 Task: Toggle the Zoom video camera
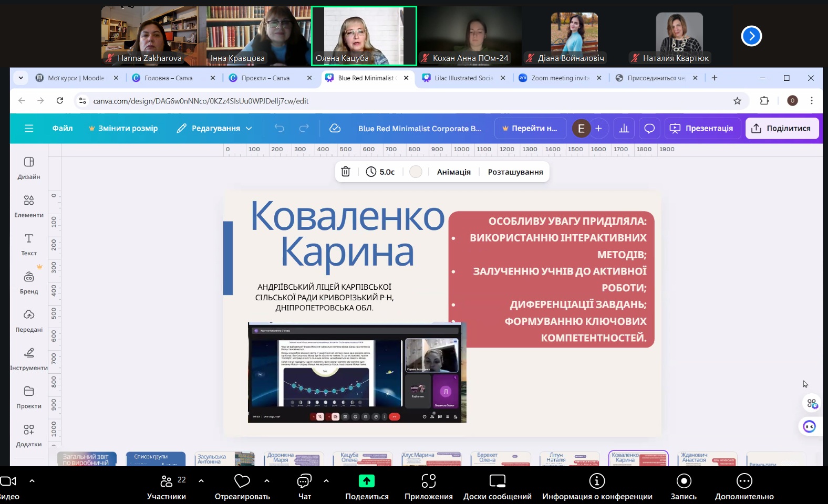pos(8,481)
